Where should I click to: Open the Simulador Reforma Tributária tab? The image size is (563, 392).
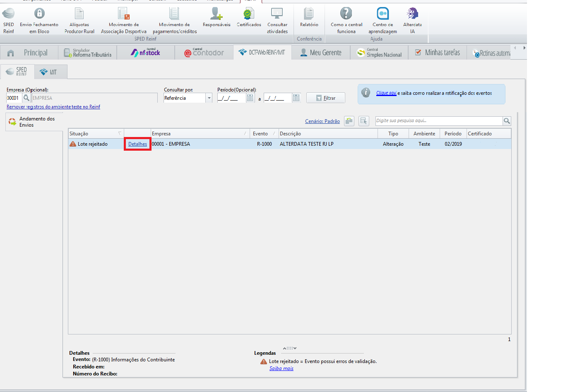pos(88,53)
